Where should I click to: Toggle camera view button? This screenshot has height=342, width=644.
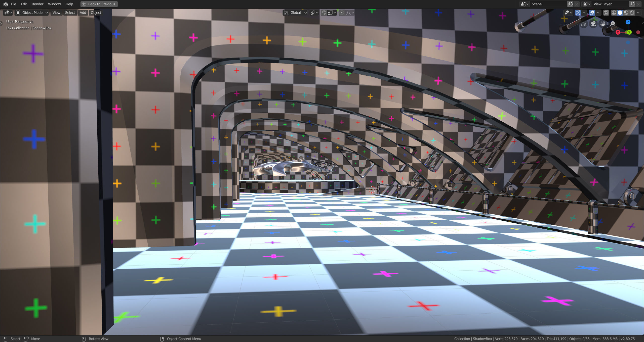(593, 24)
